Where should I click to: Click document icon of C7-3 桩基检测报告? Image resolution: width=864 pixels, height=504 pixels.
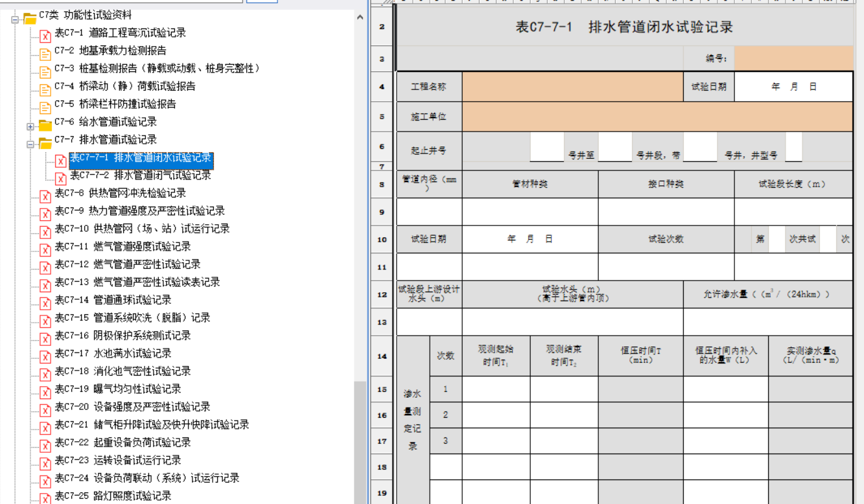pos(45,71)
